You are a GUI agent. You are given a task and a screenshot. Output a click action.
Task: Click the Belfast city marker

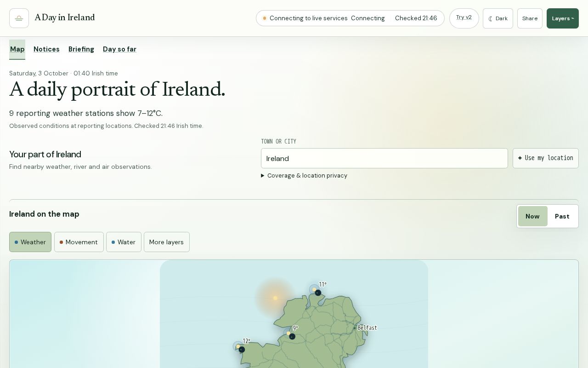tap(355, 328)
